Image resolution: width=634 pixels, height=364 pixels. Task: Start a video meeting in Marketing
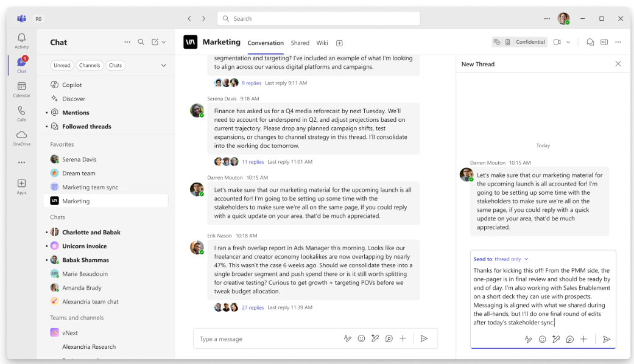tap(557, 42)
